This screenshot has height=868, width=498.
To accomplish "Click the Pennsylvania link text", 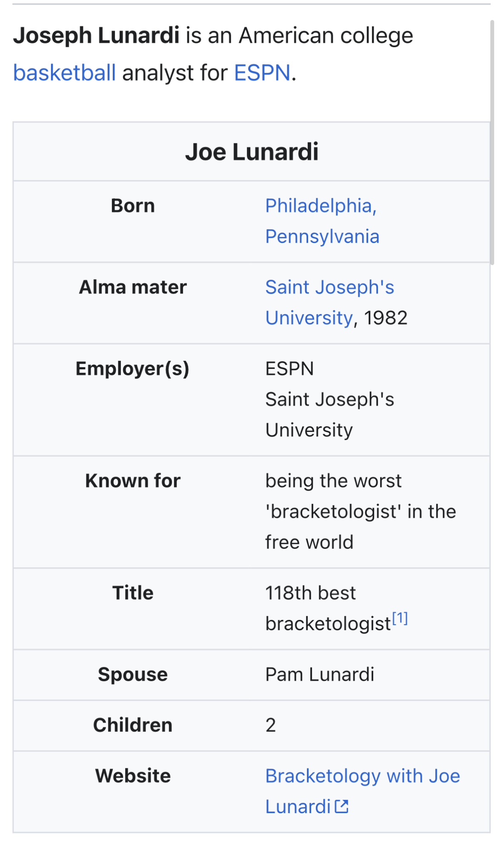I will coord(322,237).
